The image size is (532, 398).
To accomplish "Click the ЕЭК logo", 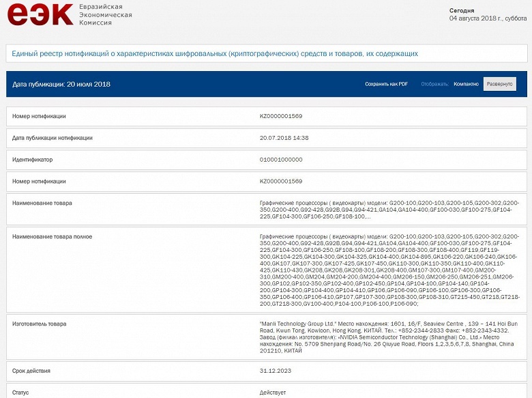I will click(40, 14).
